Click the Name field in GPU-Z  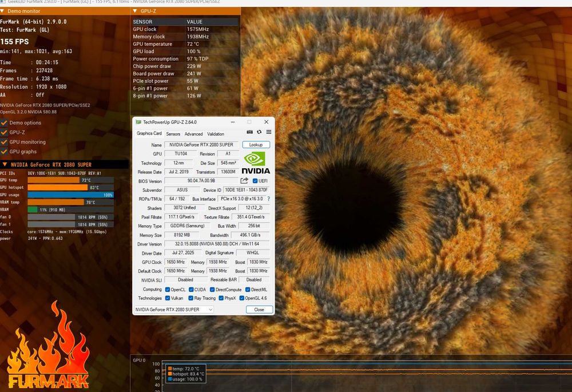click(201, 145)
